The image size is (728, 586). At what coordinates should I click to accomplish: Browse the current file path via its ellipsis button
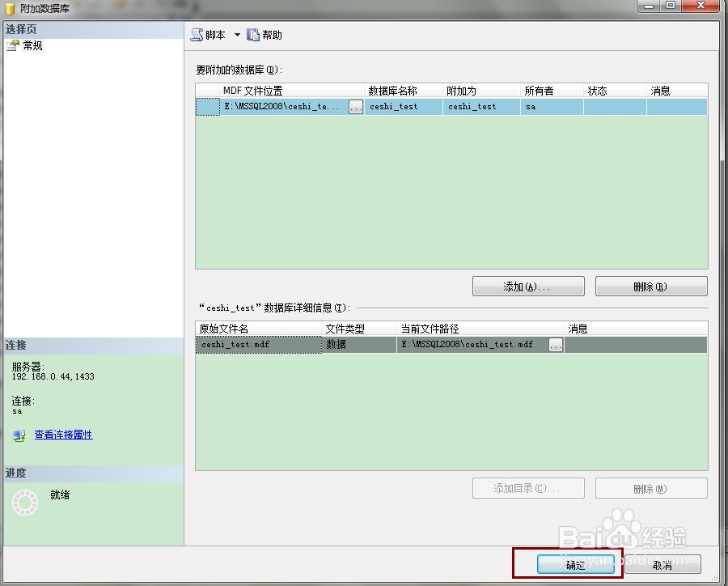(x=556, y=344)
